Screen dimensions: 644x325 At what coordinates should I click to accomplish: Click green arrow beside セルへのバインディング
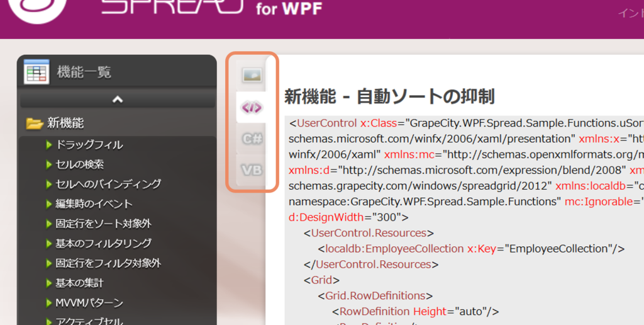[x=49, y=184]
